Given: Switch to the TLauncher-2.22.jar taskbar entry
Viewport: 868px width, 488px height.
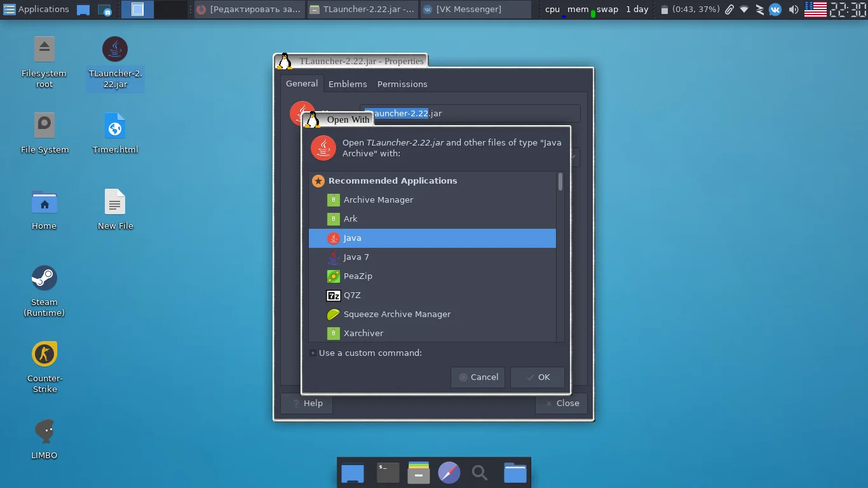Looking at the screenshot, I should [x=362, y=9].
